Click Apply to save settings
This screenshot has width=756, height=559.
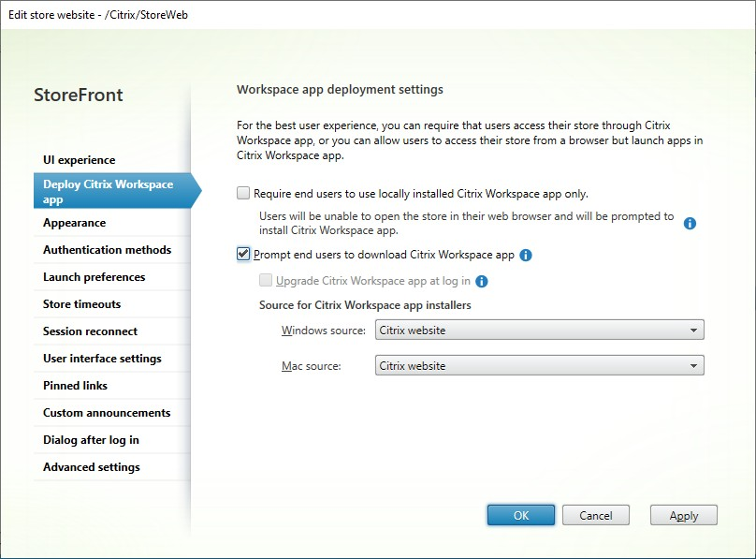pyautogui.click(x=684, y=515)
